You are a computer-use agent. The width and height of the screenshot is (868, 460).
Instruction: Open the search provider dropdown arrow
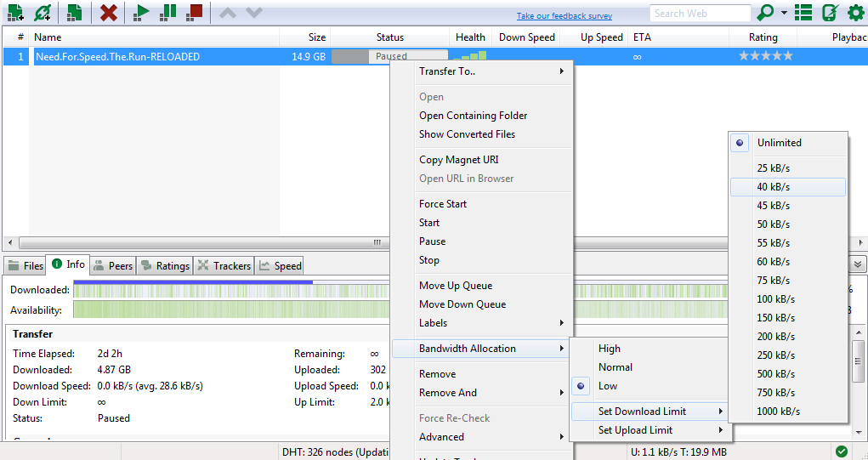[x=784, y=12]
